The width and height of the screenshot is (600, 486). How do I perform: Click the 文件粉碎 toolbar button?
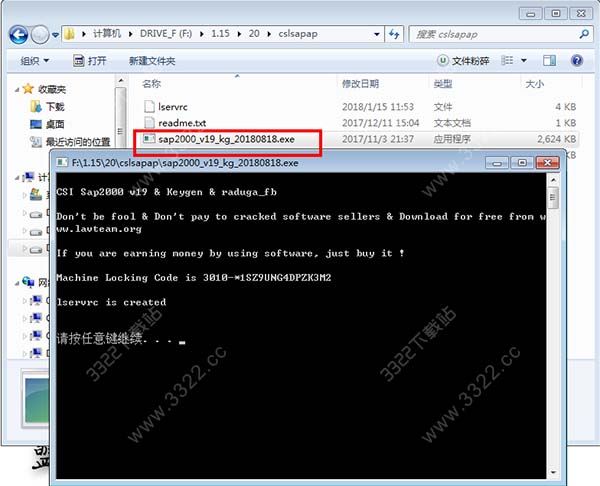click(x=463, y=60)
